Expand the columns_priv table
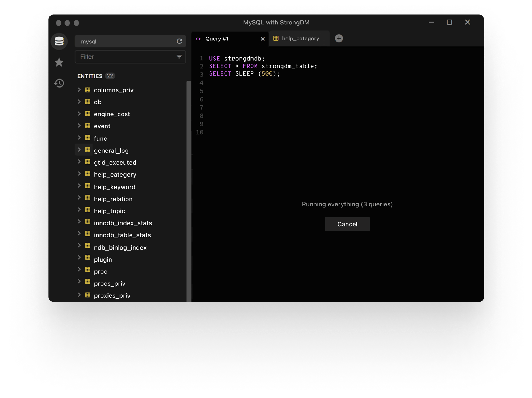 point(79,90)
